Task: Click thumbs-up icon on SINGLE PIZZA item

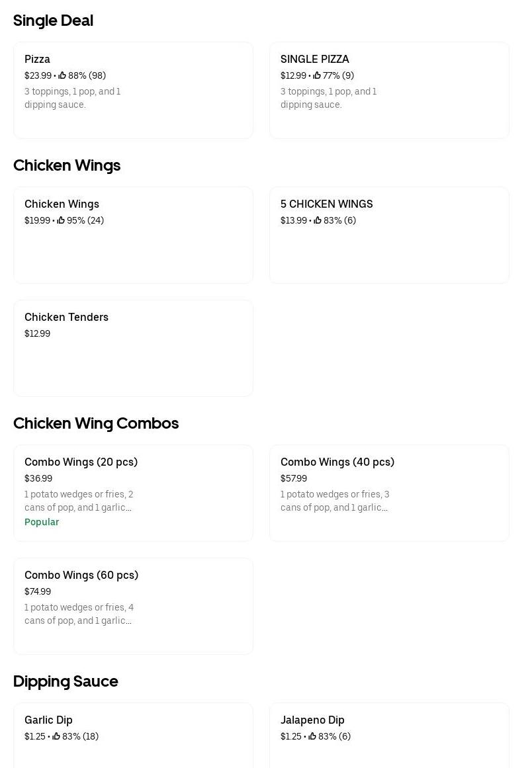Action: point(317,75)
